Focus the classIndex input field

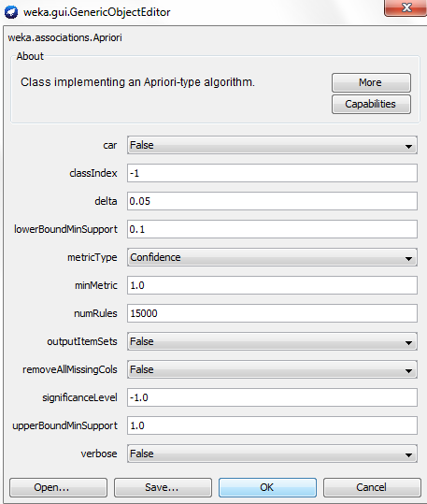[272, 173]
